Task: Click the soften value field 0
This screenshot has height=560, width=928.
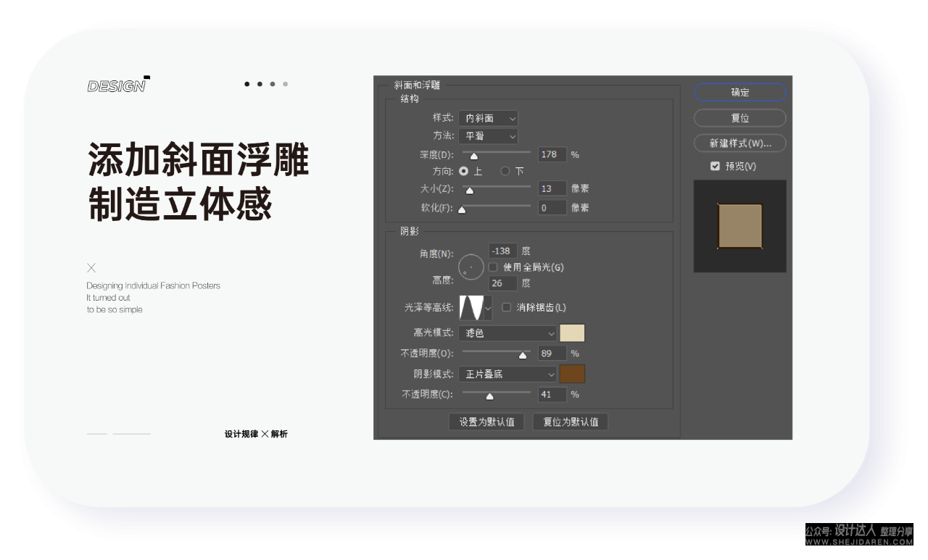Action: point(552,208)
